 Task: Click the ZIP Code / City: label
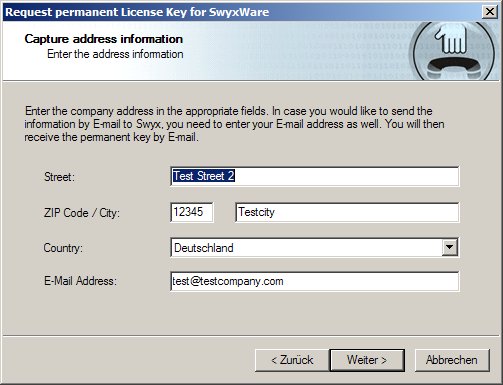[82, 213]
